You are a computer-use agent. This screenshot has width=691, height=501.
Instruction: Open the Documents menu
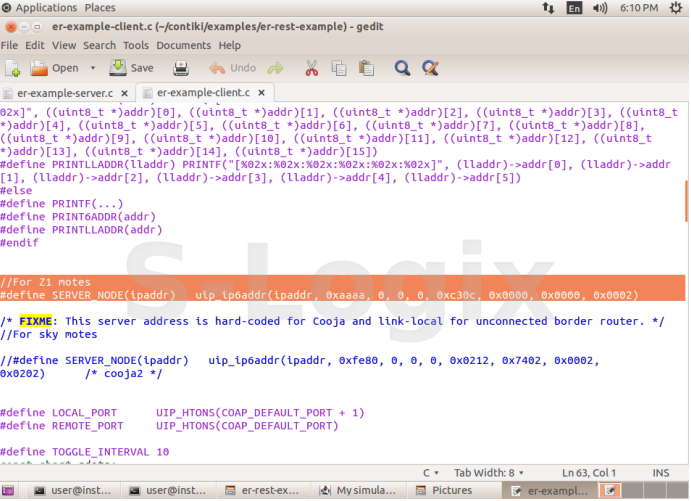[x=183, y=45]
